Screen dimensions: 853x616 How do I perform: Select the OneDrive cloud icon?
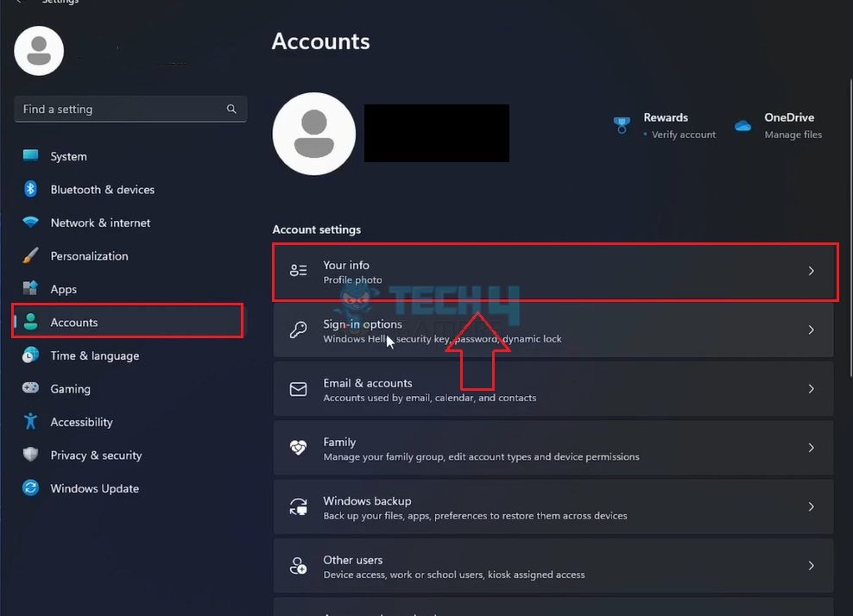click(x=742, y=123)
